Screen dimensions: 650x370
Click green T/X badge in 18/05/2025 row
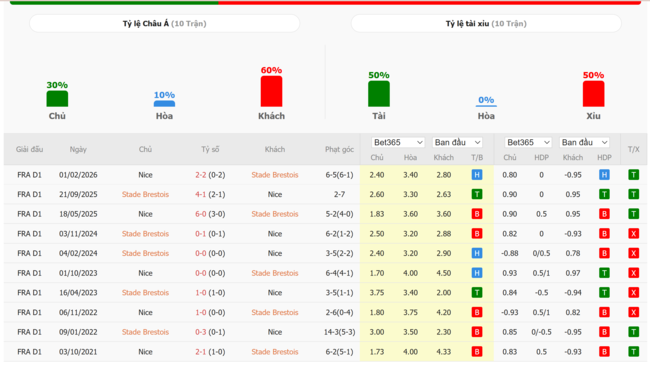(633, 214)
